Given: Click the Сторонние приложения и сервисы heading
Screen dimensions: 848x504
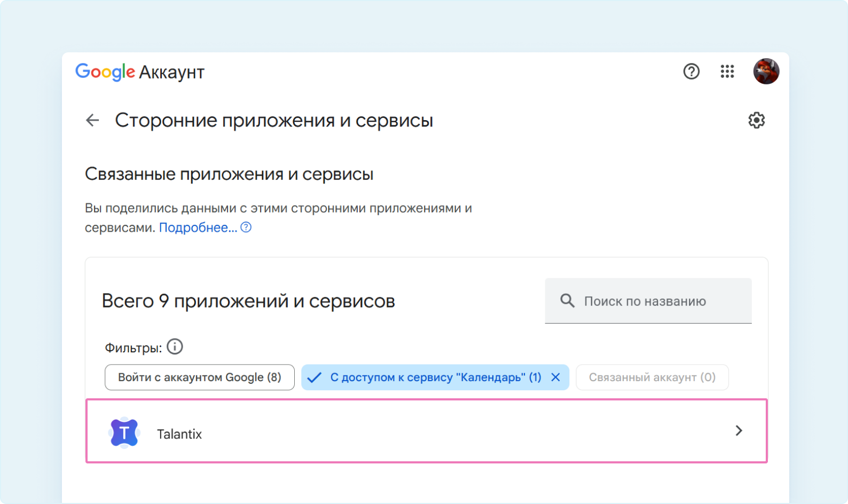Looking at the screenshot, I should tap(274, 120).
